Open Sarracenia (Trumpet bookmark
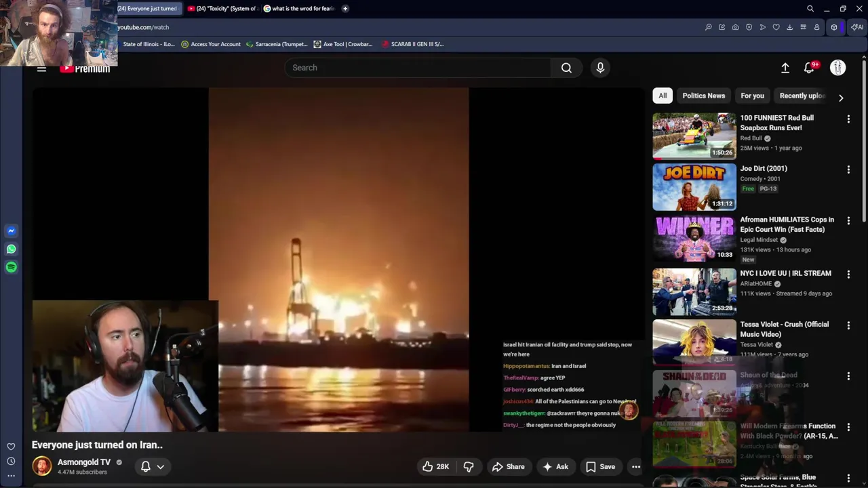 [277, 44]
